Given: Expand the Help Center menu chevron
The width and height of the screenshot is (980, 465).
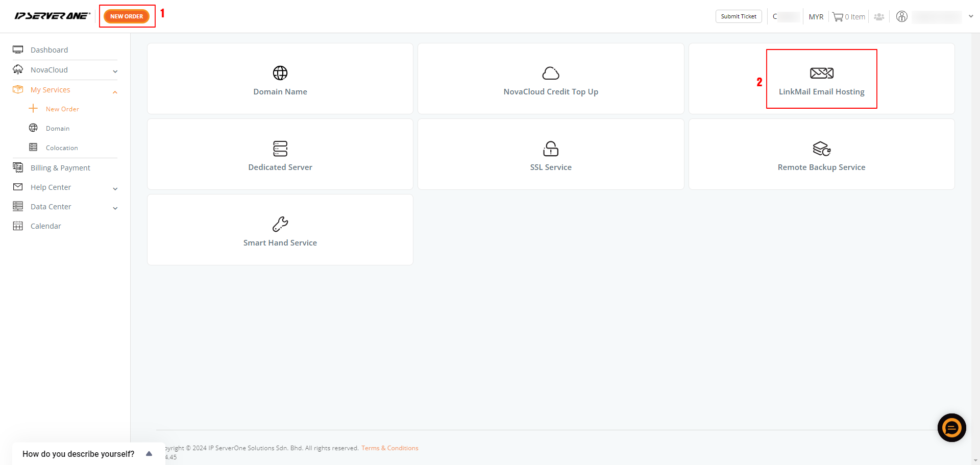Looking at the screenshot, I should pos(115,189).
